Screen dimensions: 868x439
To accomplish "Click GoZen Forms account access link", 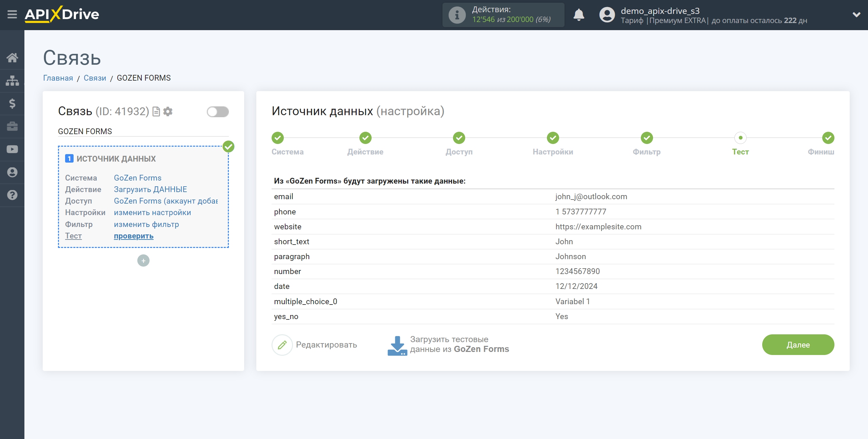I will click(166, 201).
